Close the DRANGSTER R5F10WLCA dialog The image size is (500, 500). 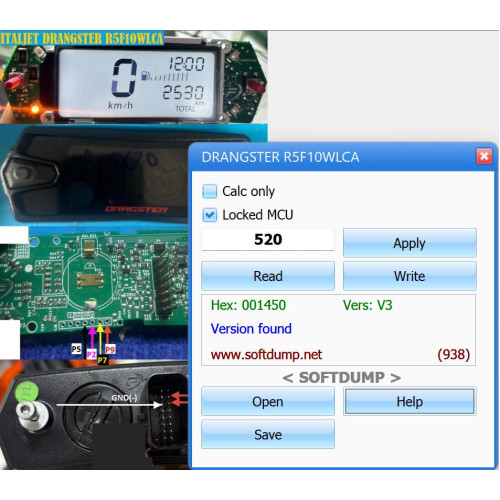pyautogui.click(x=484, y=156)
